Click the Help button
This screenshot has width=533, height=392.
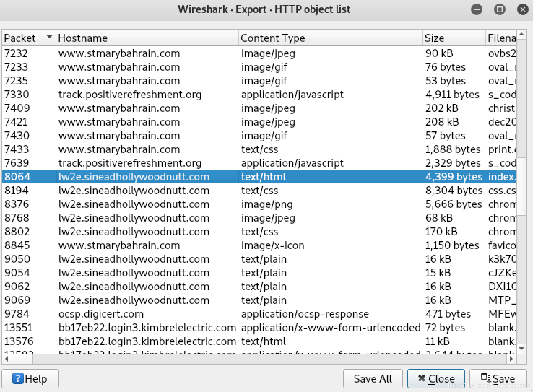(30, 379)
